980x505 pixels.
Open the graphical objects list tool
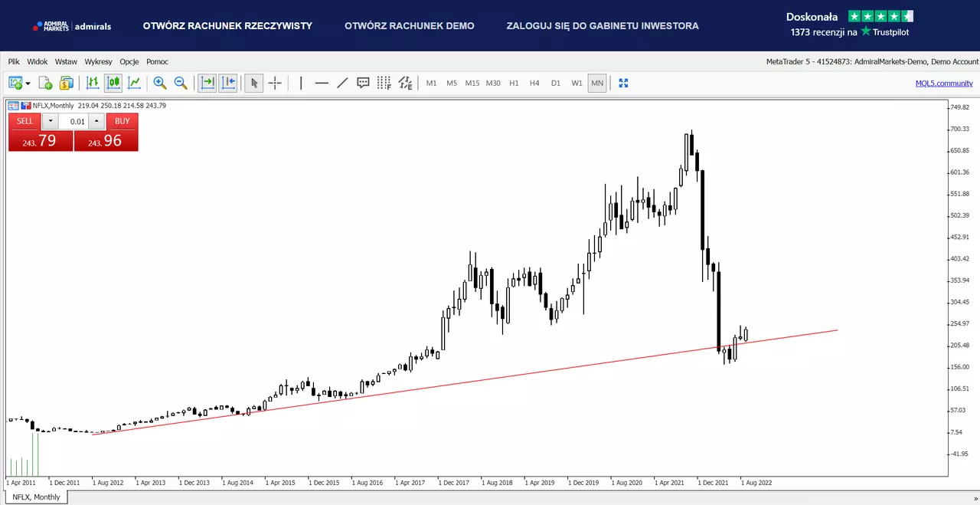(405, 83)
